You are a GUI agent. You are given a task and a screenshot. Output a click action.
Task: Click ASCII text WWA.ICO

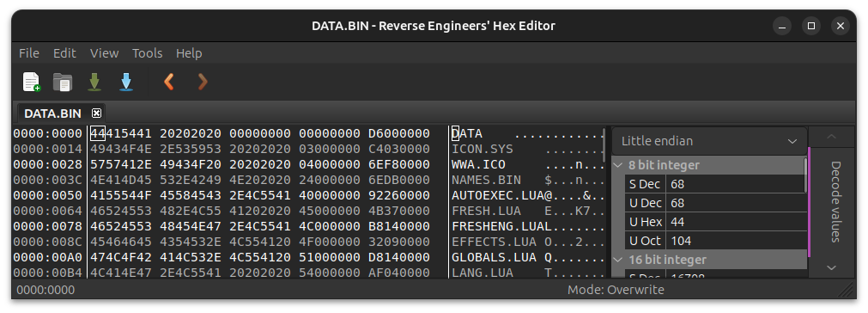[x=478, y=164]
